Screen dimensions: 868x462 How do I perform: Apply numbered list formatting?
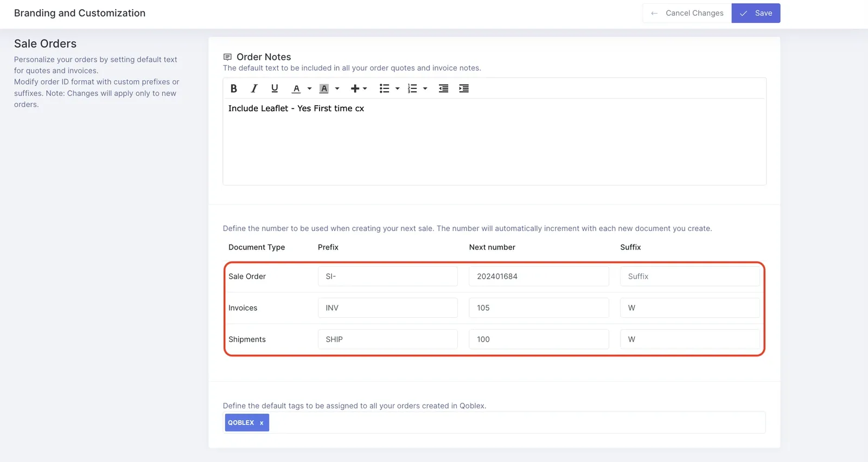412,88
